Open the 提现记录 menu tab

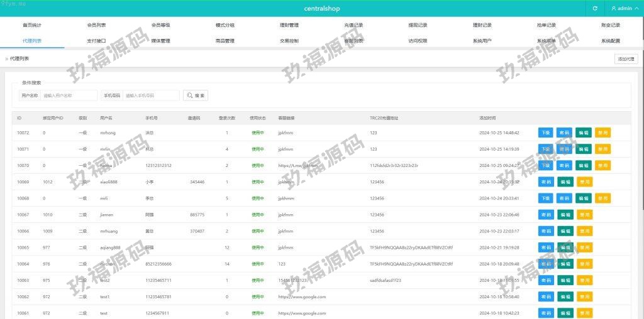(418, 25)
